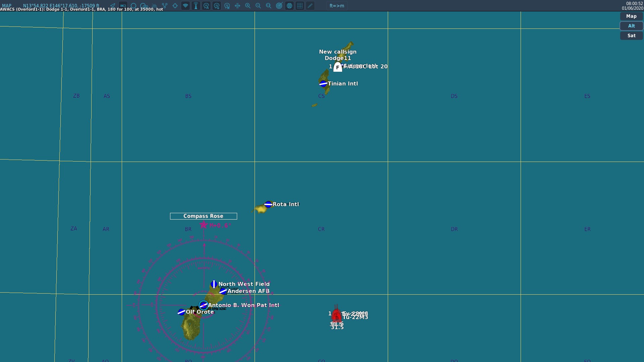Switch to Alt map mode
This screenshot has height=362, width=644.
631,26
